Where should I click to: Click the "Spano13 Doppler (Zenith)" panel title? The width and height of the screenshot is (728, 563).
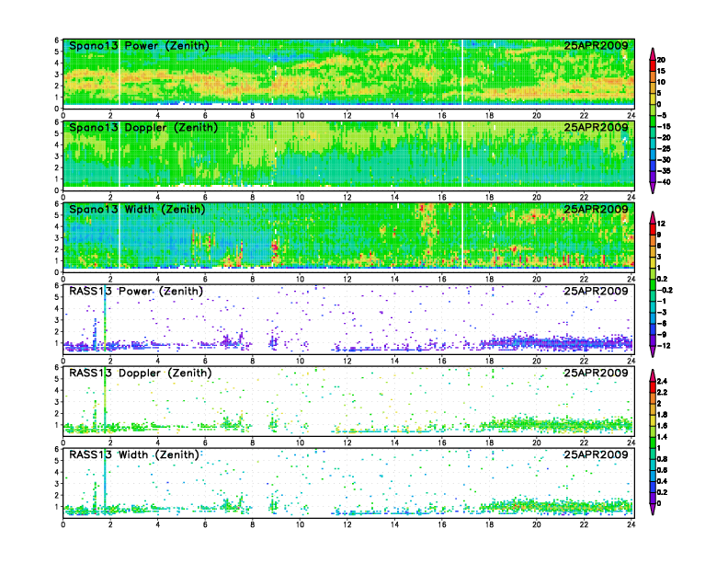[143, 128]
